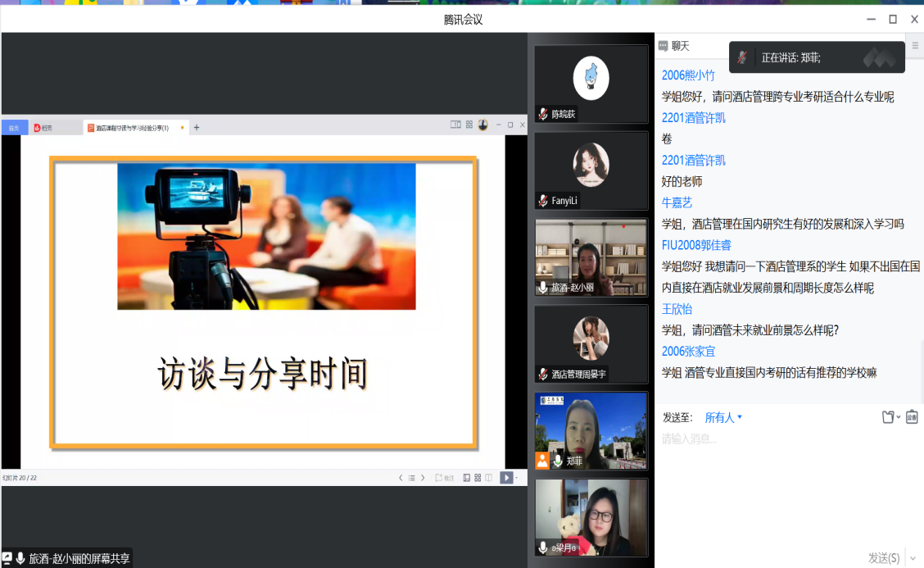This screenshot has height=568, width=924.
Task: Click the muted microphone icon in speaking banner
Action: coord(742,57)
